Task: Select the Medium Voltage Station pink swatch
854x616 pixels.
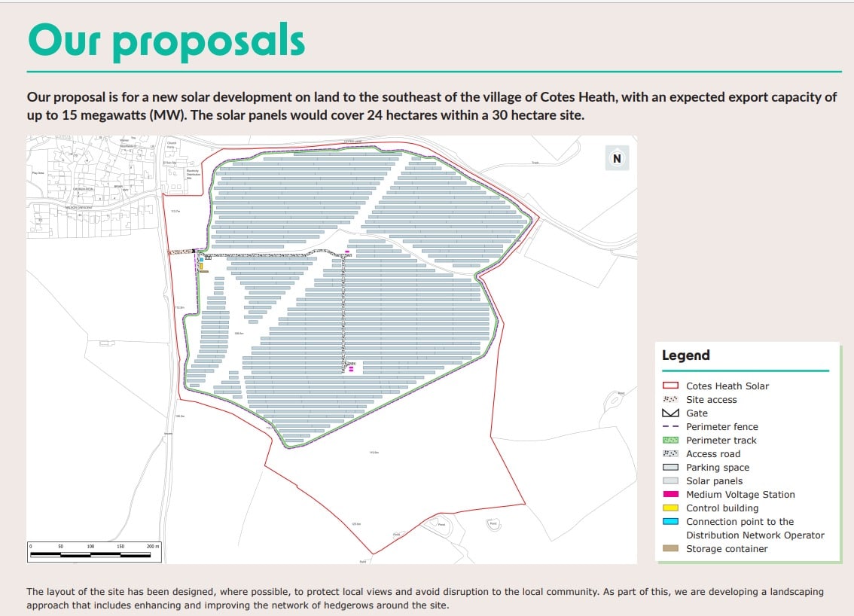Action: click(670, 494)
